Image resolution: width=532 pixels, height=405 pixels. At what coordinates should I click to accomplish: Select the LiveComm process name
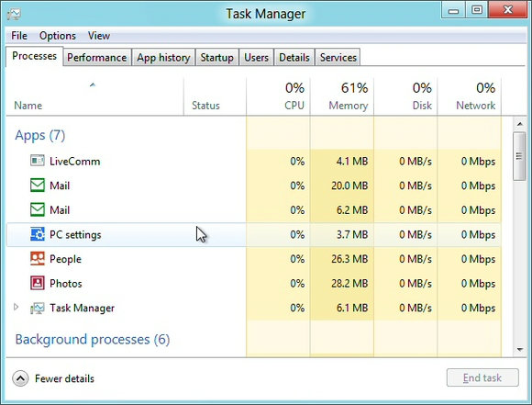pyautogui.click(x=74, y=161)
